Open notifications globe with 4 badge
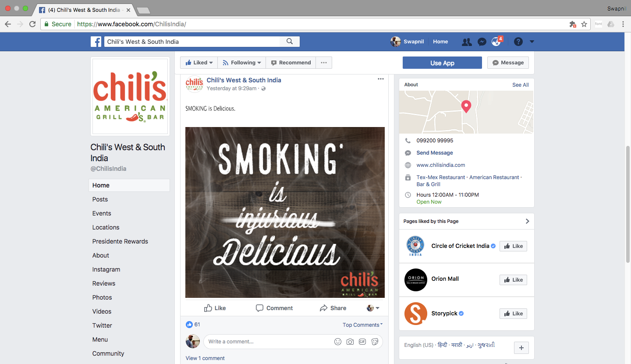Image resolution: width=631 pixels, height=364 pixels. click(496, 42)
